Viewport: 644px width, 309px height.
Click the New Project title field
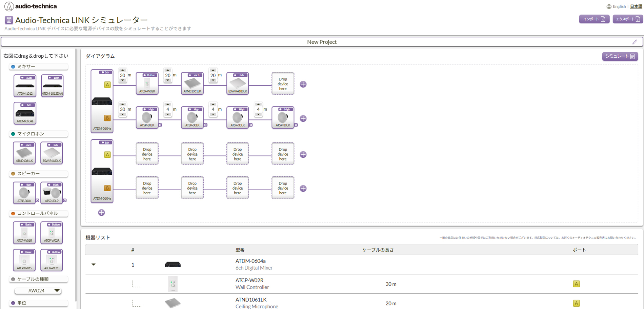[321, 42]
